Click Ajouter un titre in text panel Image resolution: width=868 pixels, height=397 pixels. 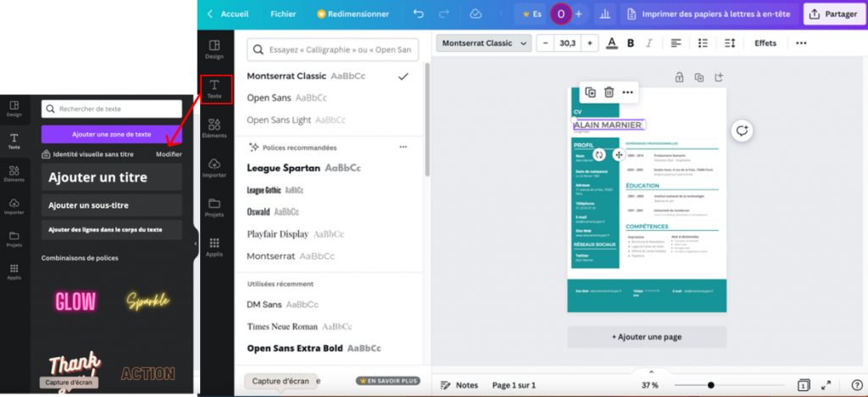pyautogui.click(x=111, y=177)
